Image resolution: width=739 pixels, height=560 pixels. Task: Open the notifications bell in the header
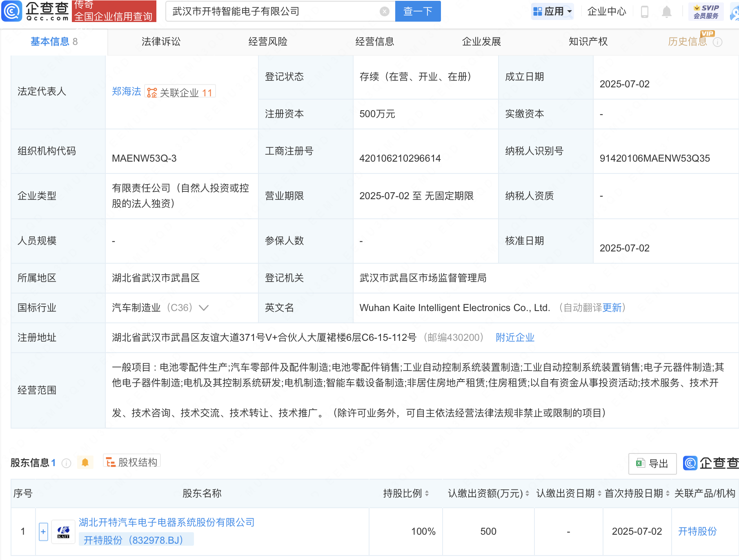[x=666, y=11]
